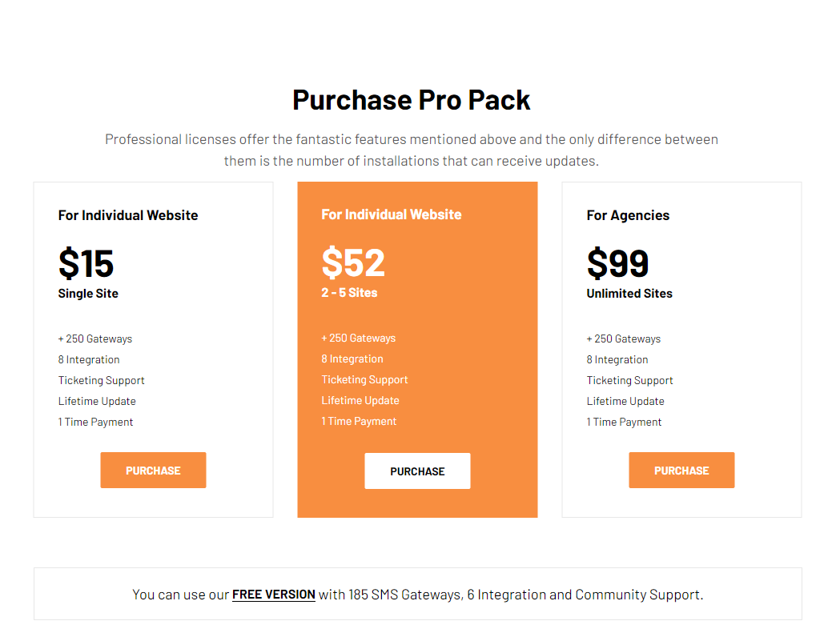This screenshot has width=840, height=641.
Task: Click the white PURCHASE button for $52 plan
Action: coord(417,471)
